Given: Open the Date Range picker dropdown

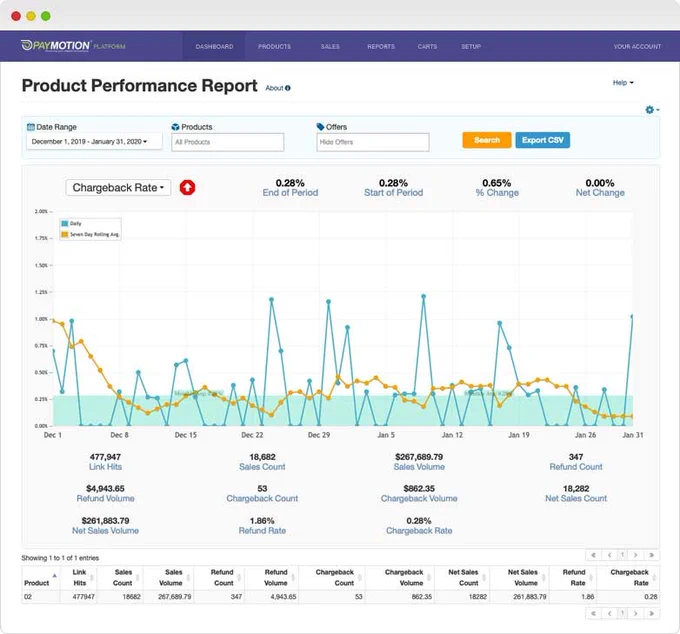Looking at the screenshot, I should pos(94,141).
